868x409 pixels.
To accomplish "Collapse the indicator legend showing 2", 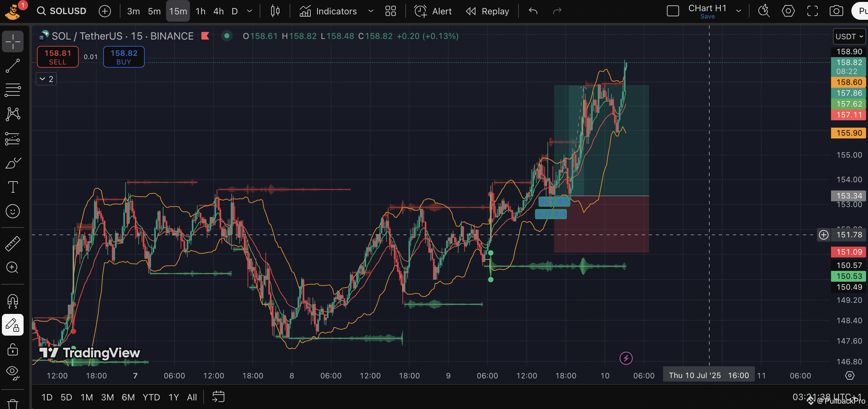I will [46, 79].
